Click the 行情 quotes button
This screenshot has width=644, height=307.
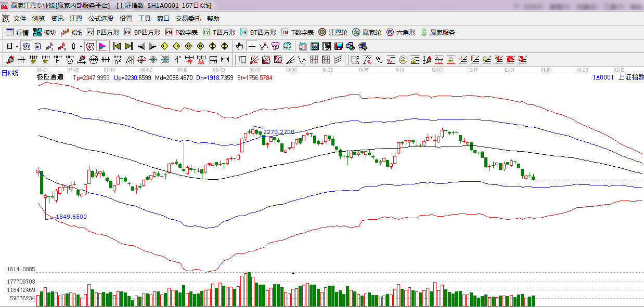point(17,32)
